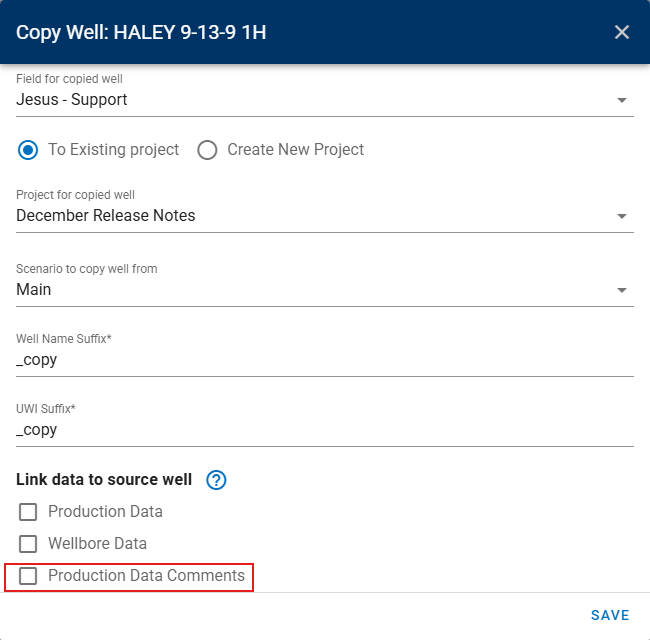Viewport: 650px width, 640px height.
Task: Click the help question mark icon
Action: (216, 480)
